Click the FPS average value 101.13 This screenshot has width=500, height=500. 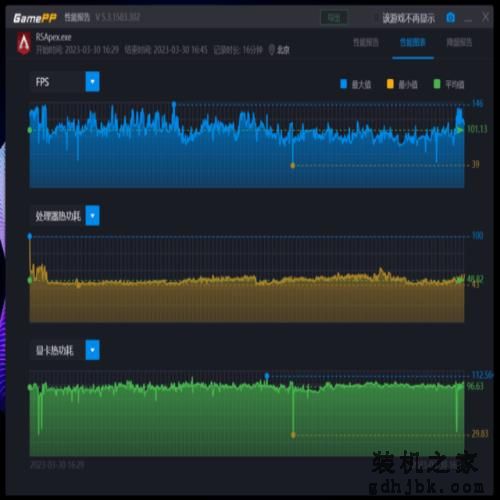[477, 129]
